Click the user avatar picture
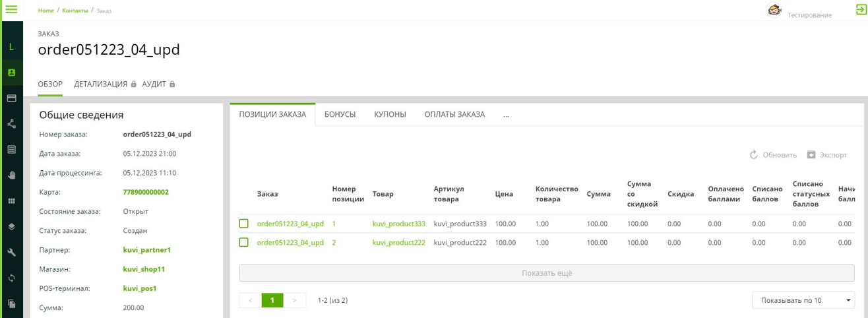Image resolution: width=868 pixels, height=318 pixels. point(774,10)
